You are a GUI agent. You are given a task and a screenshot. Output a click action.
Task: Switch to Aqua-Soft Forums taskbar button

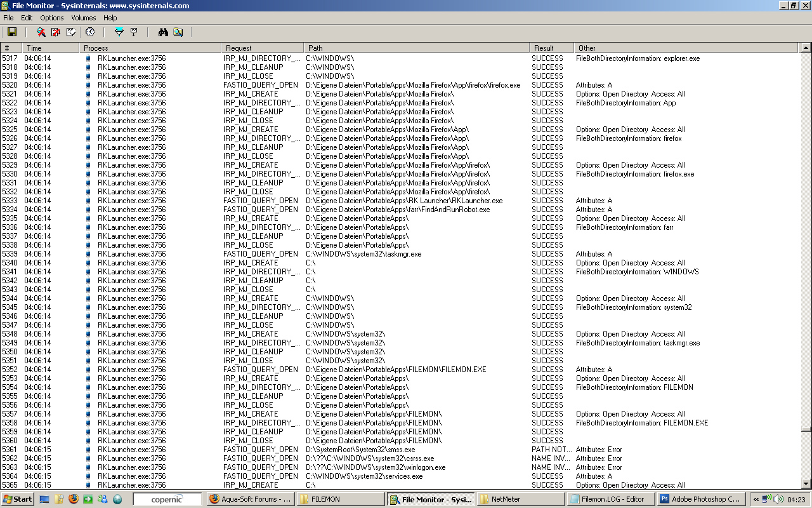(251, 499)
